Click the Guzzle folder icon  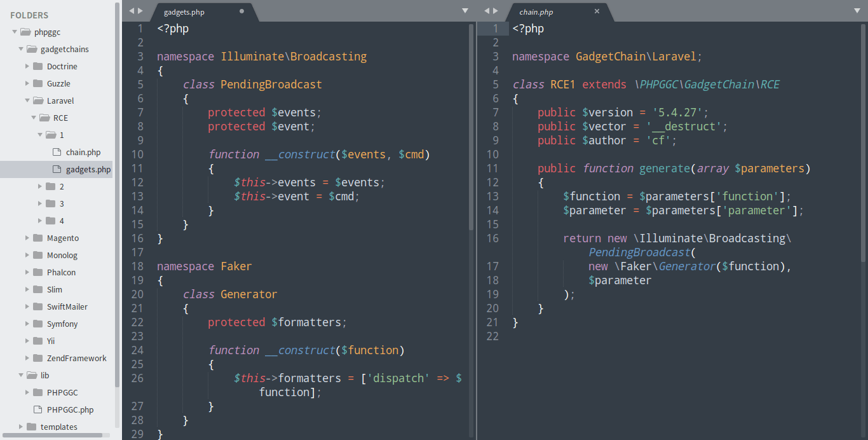coord(37,83)
